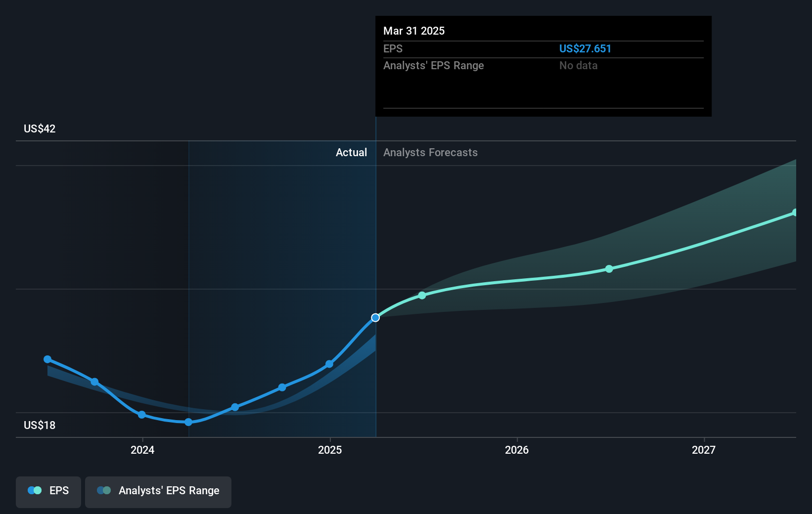Screen dimensions: 812x514
Task: Click the Analysts Forecasts section label
Action: click(x=431, y=152)
